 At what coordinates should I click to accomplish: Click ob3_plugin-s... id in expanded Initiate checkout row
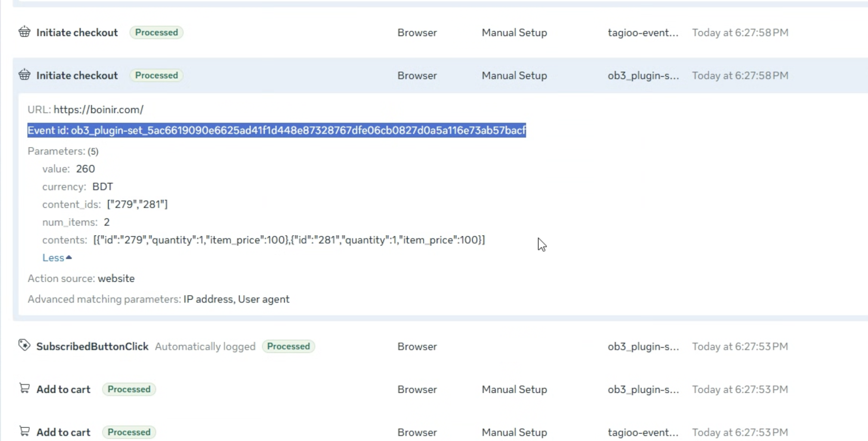643,75
